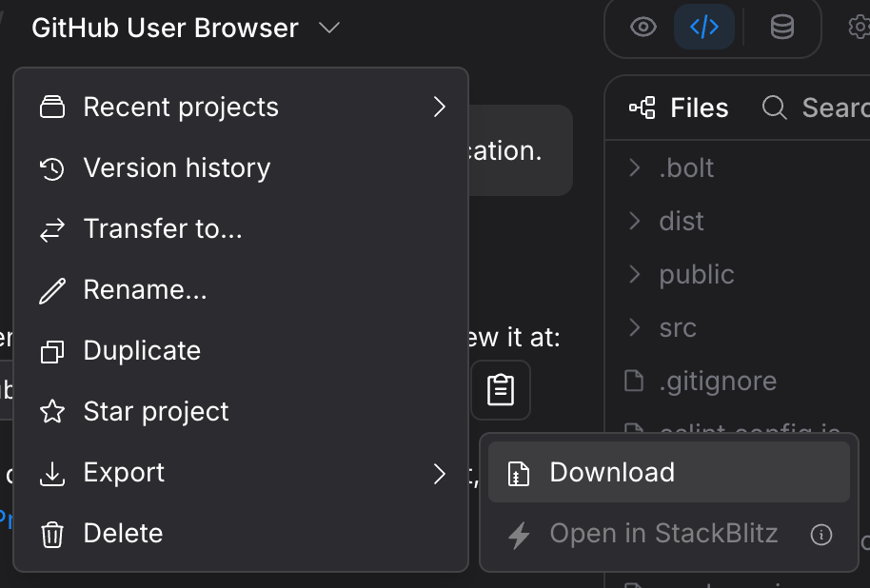Click the StackBlitz lightning bolt icon
Viewport: 870px width, 588px height.
point(519,535)
